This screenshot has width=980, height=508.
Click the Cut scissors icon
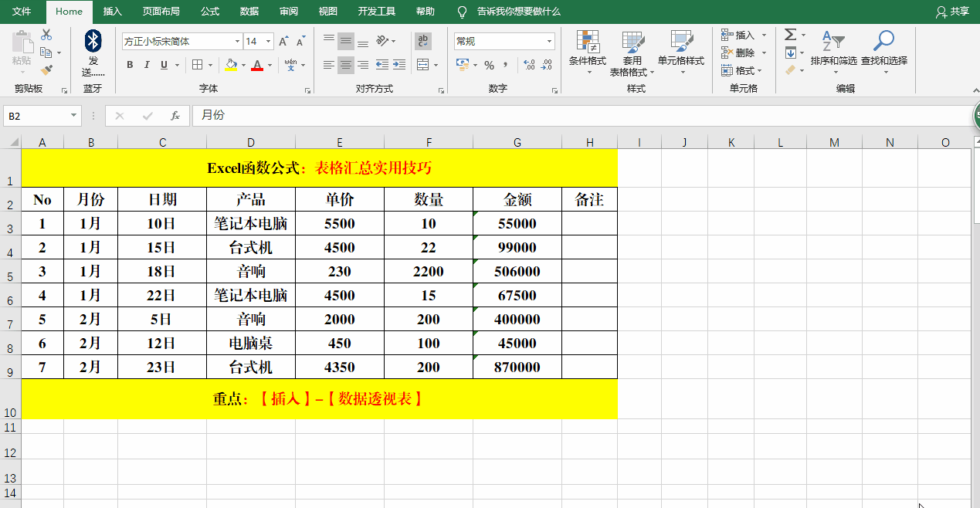46,35
